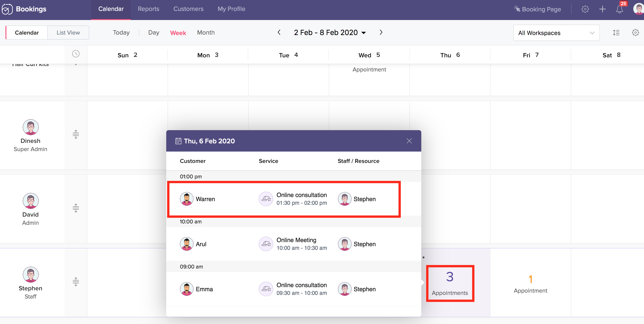Screen dimensions: 644x324
Task: Click expand/collapse icon beside Stephen row
Action: [x=76, y=282]
